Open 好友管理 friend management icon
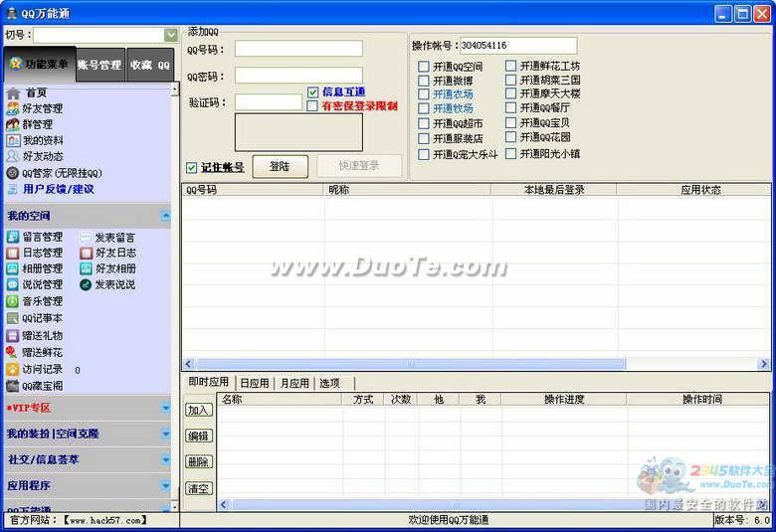 13,108
